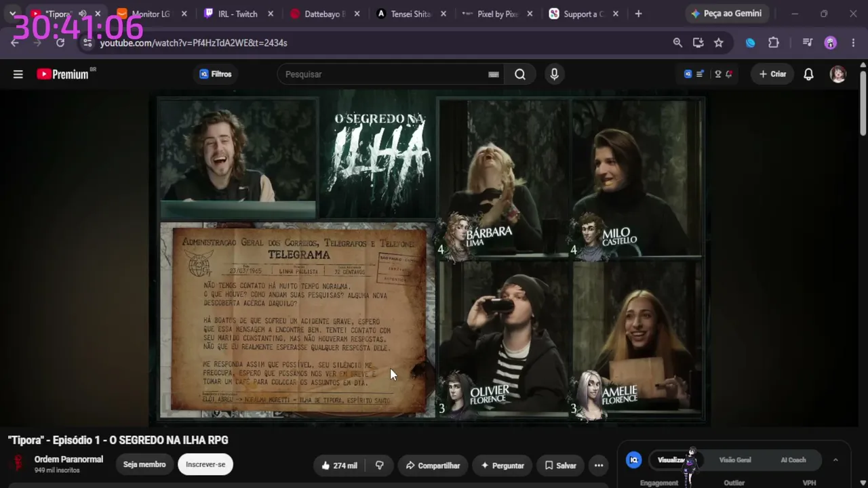This screenshot has width=868, height=488.
Task: Open Chrome media controls icon
Action: click(807, 43)
